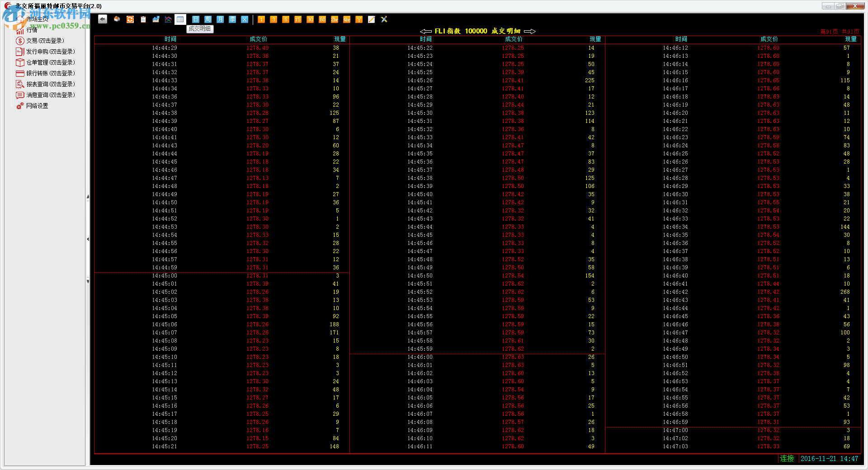Click the volume 148 at 14:45:21

click(334, 446)
